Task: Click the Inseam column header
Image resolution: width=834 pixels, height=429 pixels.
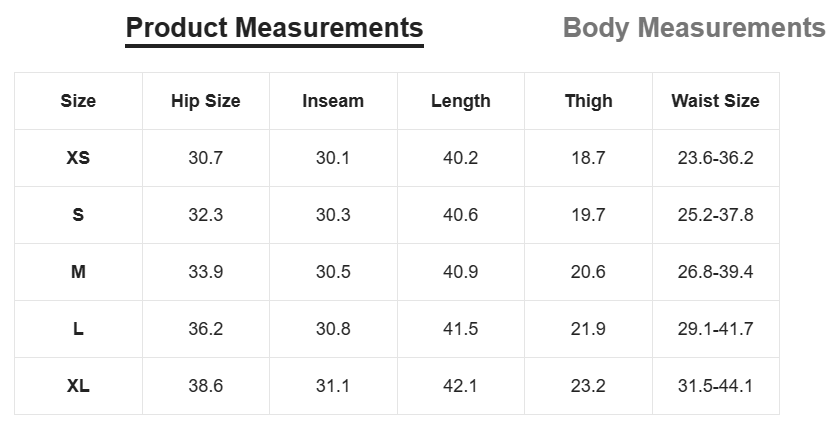Action: pos(333,101)
